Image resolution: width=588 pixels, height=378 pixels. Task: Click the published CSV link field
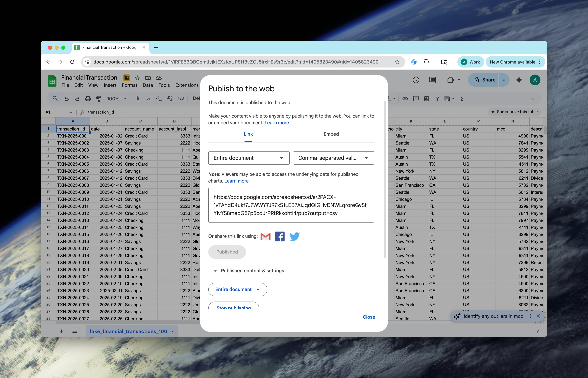[291, 205]
